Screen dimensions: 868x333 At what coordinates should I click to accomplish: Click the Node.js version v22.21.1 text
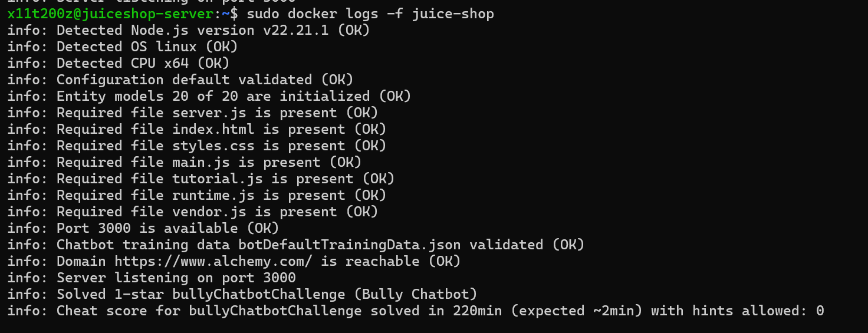coord(295,30)
